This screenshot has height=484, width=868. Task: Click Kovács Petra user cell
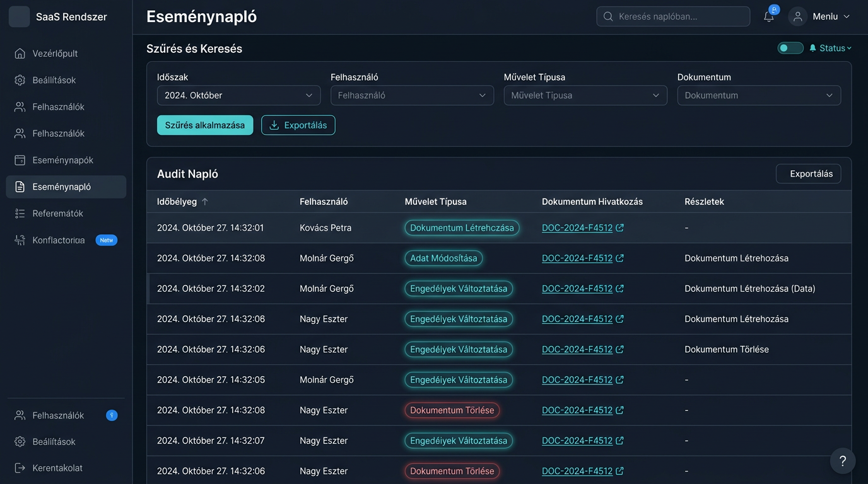(325, 228)
